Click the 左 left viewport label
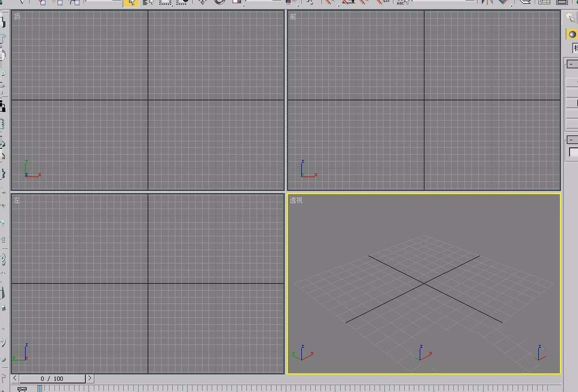 coord(17,200)
